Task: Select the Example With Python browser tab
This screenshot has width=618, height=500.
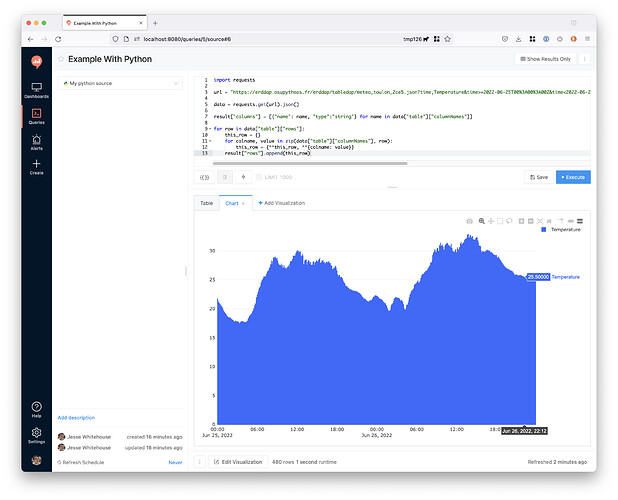Action: pos(105,23)
